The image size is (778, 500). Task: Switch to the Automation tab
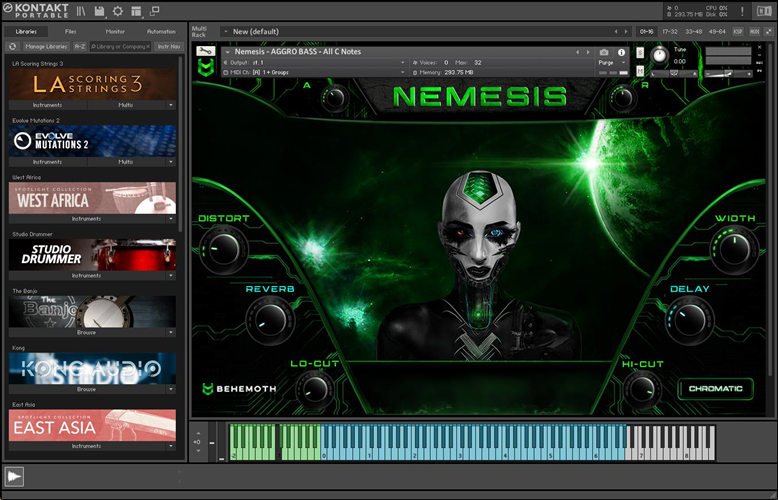[160, 31]
